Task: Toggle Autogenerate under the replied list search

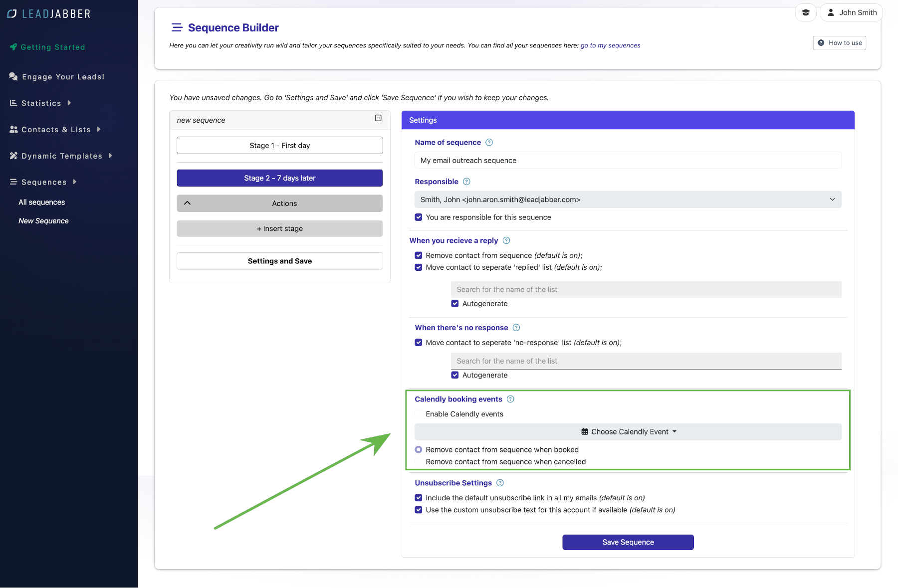Action: pos(455,304)
